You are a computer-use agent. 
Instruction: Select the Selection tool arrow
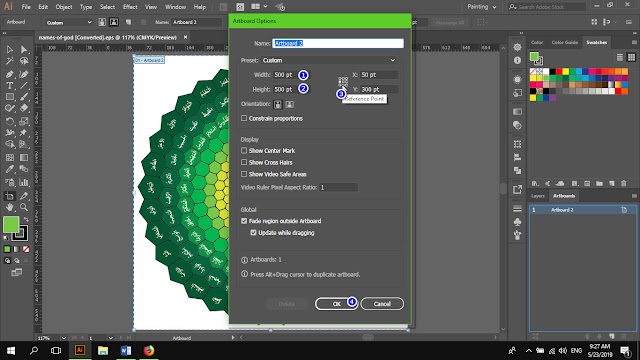point(10,49)
